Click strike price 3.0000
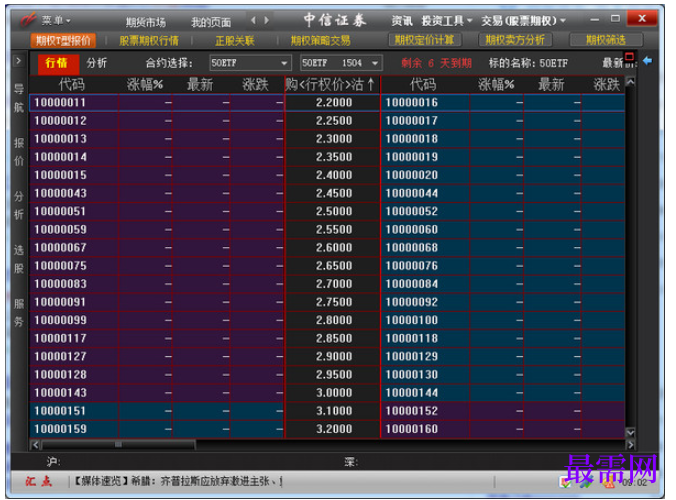The image size is (676, 500). coord(334,393)
